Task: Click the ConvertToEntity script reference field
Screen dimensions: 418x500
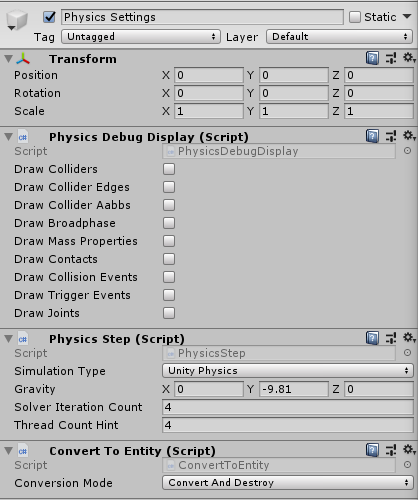Action: [x=279, y=465]
